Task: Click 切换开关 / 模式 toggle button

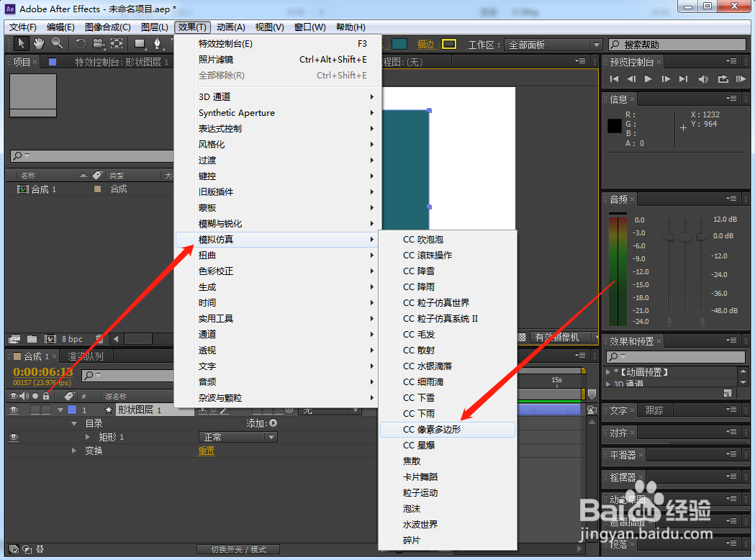Action: (238, 549)
